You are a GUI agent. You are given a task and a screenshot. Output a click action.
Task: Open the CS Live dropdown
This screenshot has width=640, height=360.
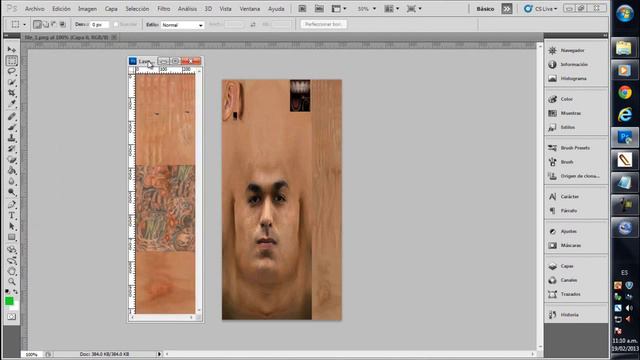[541, 9]
